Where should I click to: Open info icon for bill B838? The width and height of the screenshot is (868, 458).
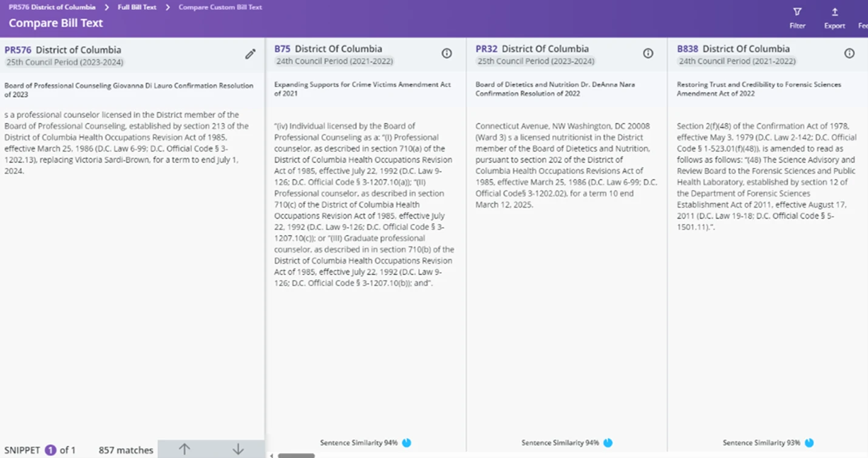(849, 53)
